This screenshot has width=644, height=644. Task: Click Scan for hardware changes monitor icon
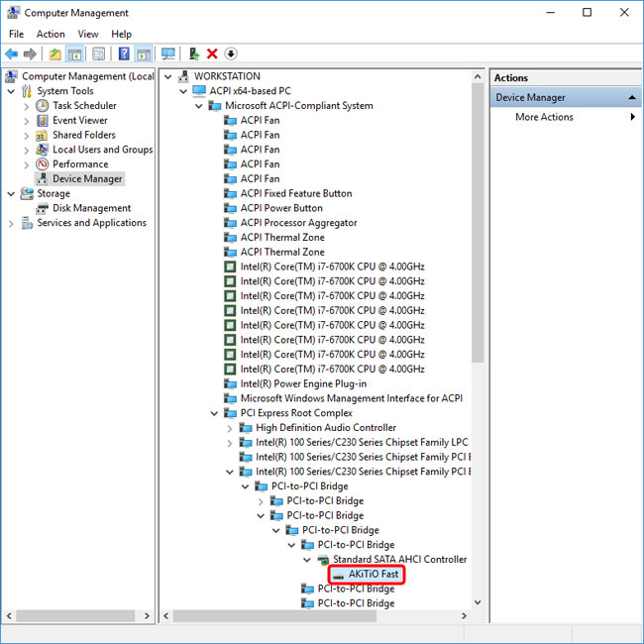168,54
